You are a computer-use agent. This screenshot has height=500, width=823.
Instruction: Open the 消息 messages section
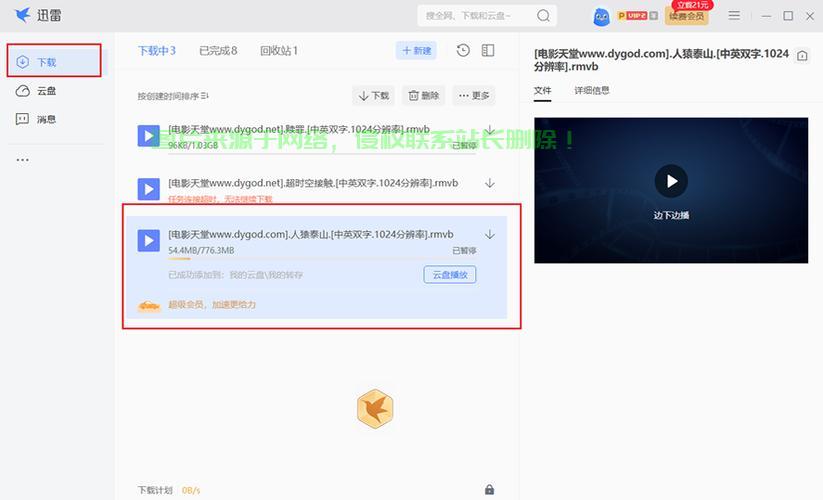click(36, 119)
